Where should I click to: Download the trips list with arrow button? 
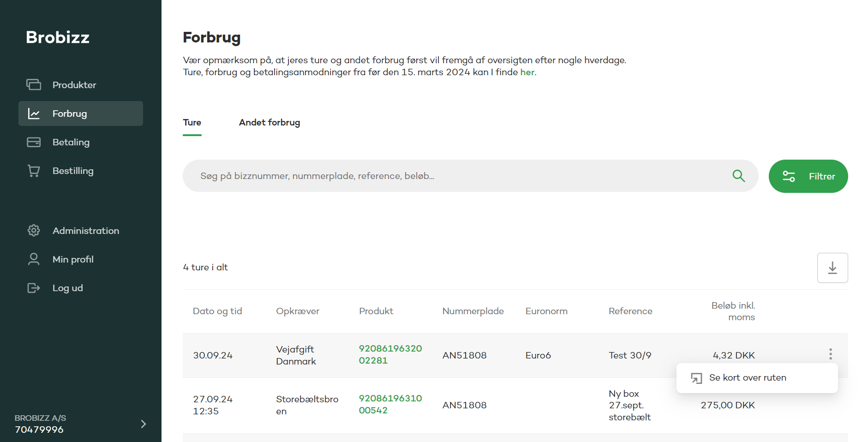[x=832, y=268]
